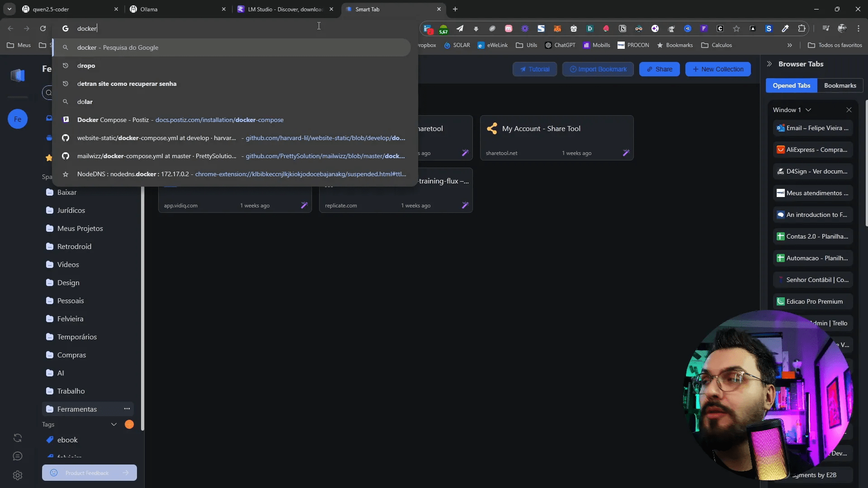
Task: Select the Opened Tabs tab
Action: (791, 85)
